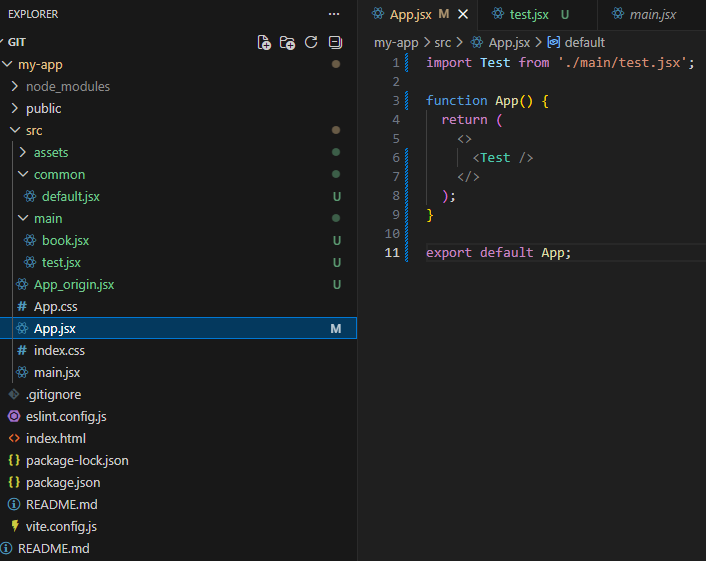Image resolution: width=706 pixels, height=561 pixels.
Task: Click the hash icon beside App.css
Action: [22, 306]
